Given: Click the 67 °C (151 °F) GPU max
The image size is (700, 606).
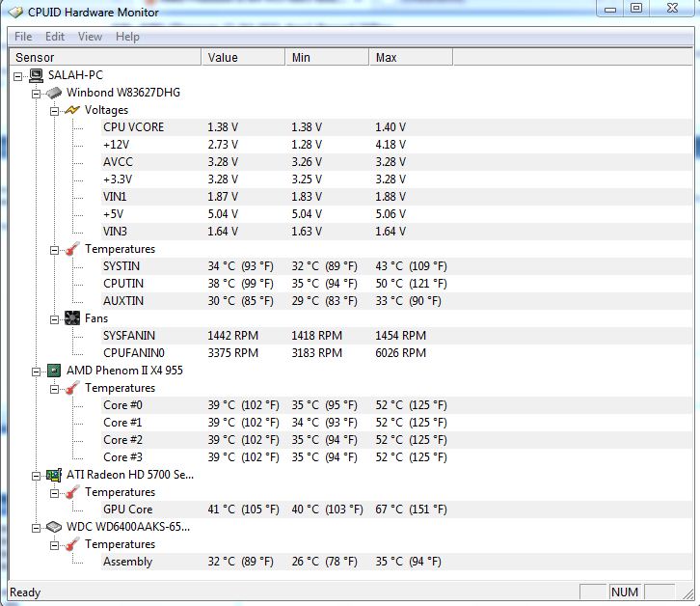Looking at the screenshot, I should (411, 510).
